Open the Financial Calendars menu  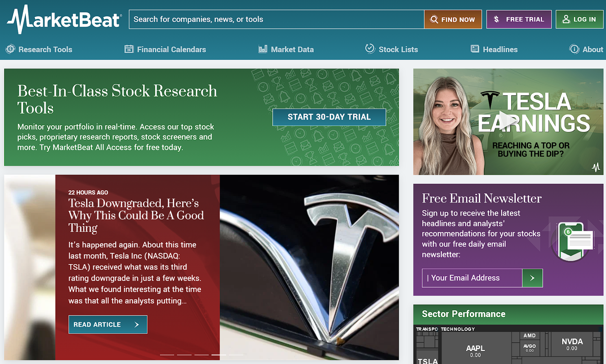[166, 49]
